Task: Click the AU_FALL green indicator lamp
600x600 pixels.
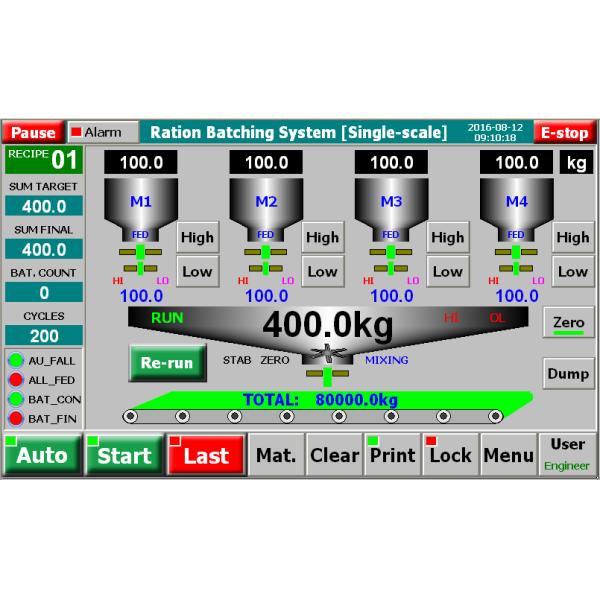Action: [16, 360]
